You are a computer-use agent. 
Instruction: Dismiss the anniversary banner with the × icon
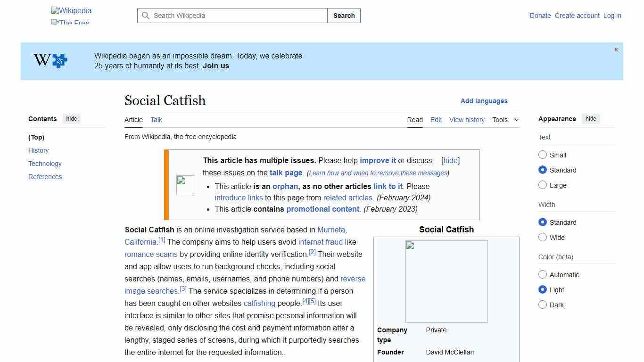616,49
